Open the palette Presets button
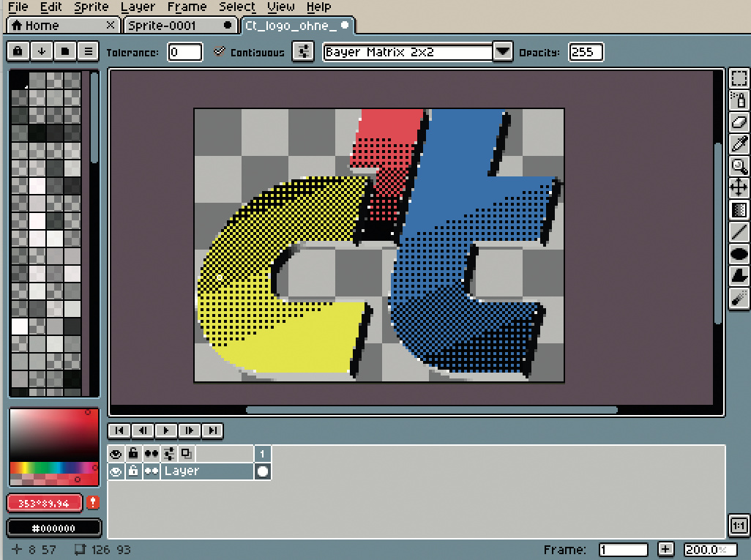Image resolution: width=751 pixels, height=560 pixels. tap(65, 51)
